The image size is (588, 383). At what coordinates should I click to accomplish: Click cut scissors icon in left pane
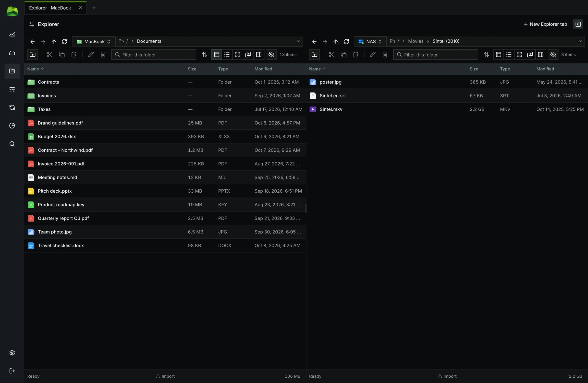[49, 55]
